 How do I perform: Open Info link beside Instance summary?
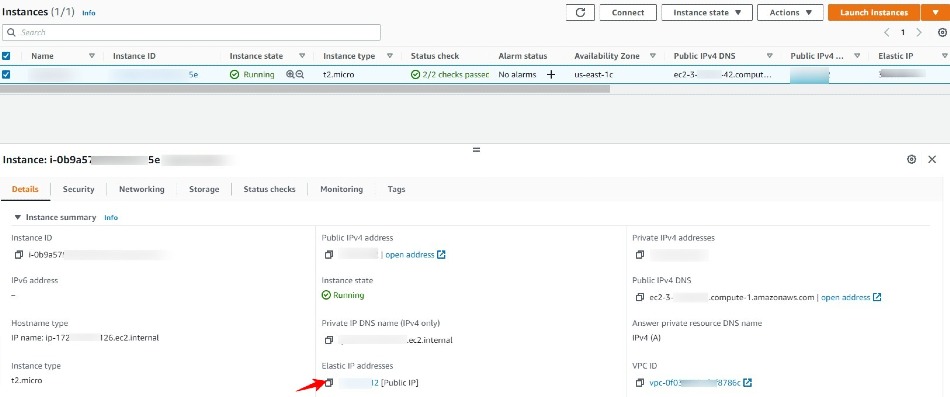coord(111,218)
